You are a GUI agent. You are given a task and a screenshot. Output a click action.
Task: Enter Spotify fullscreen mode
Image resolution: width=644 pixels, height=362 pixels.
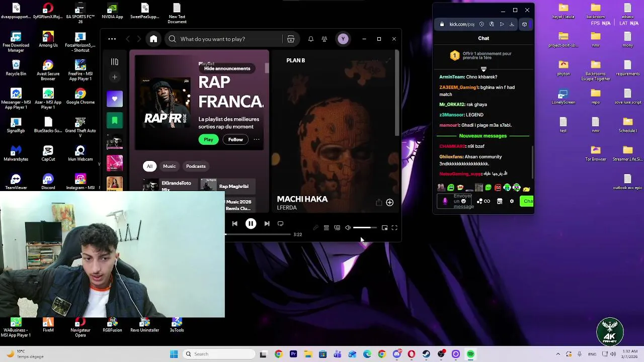(394, 228)
